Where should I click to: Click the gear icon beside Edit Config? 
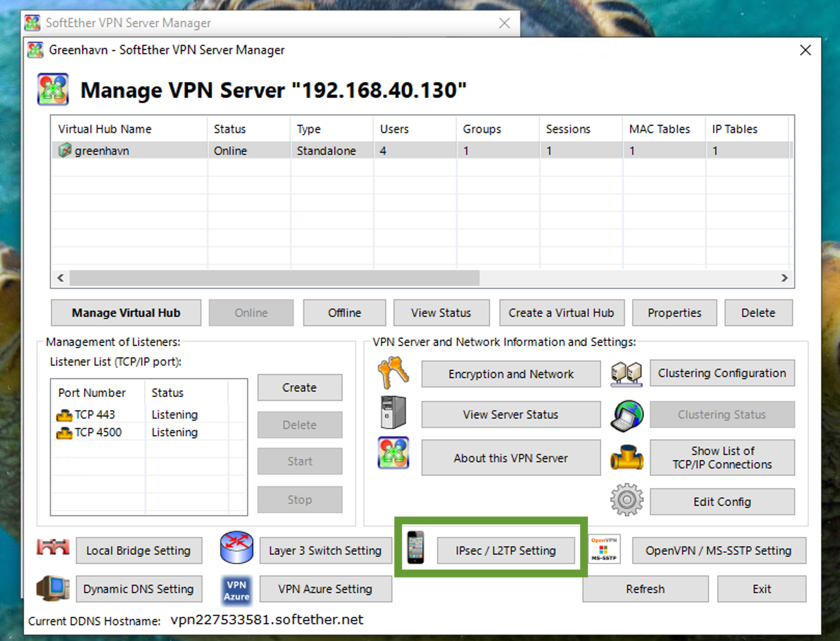pos(627,499)
